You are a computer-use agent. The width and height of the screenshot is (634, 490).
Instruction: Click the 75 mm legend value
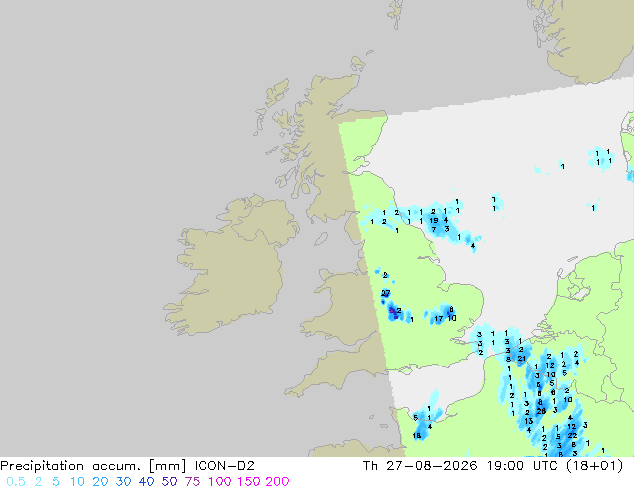pyautogui.click(x=192, y=482)
